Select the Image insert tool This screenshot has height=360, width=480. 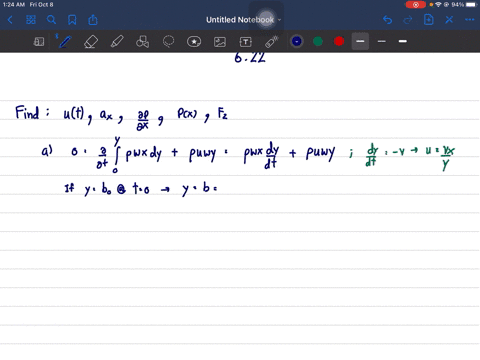click(220, 42)
